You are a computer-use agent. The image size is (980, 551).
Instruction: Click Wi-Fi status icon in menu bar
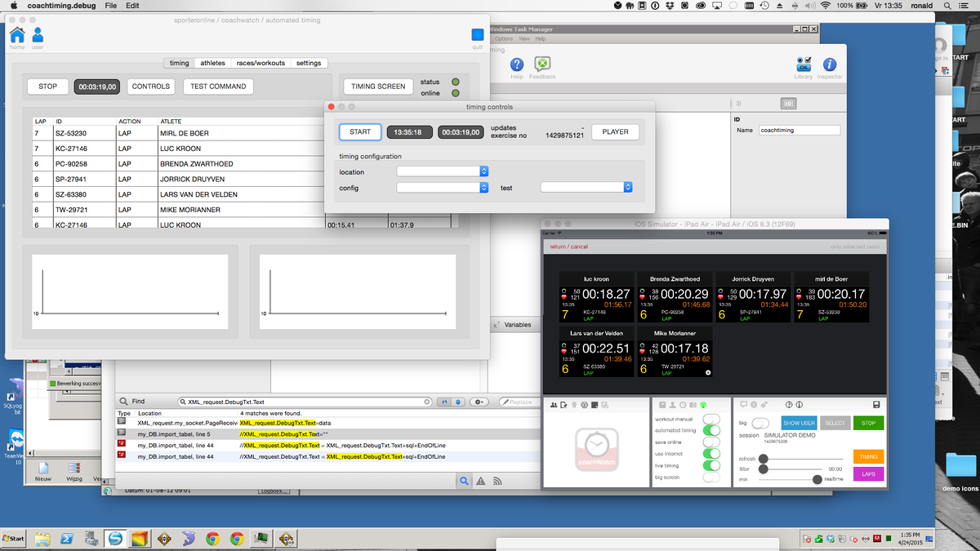826,6
